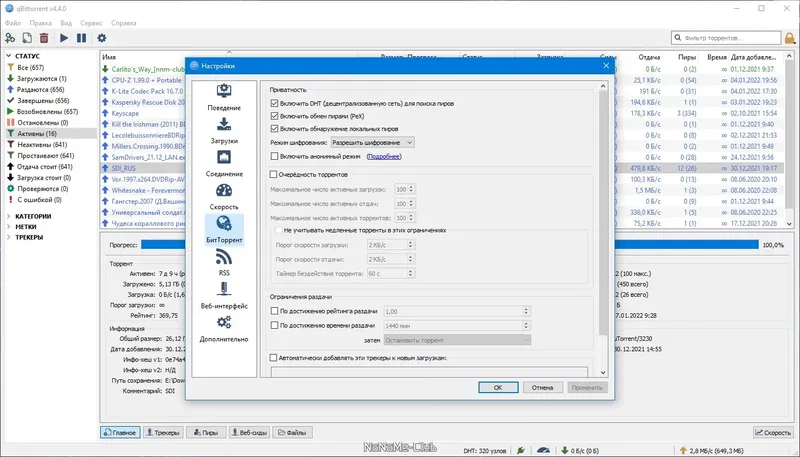Screen dimensions: 800x457
Task: Toggle Включить обмен пирами (PeX) checkbox
Action: (x=274, y=116)
